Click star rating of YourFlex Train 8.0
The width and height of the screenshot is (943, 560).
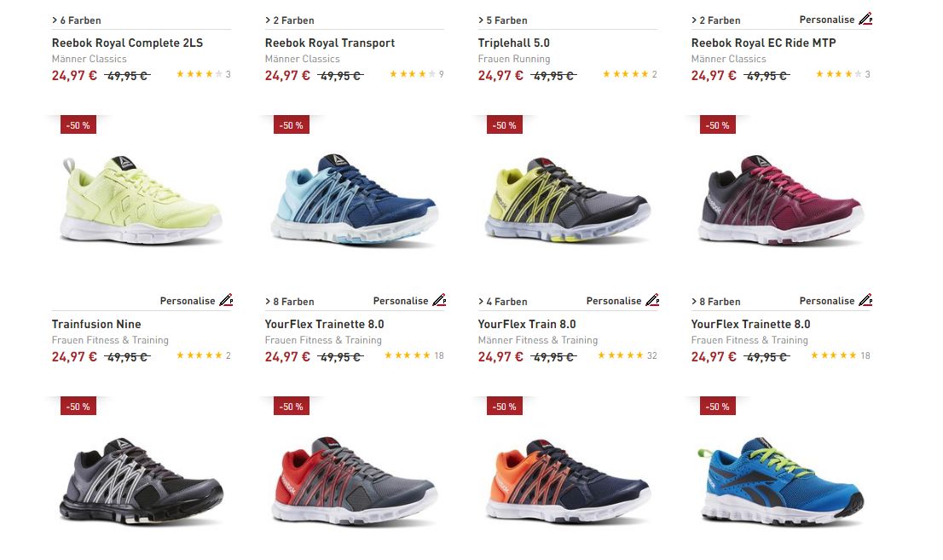click(621, 355)
